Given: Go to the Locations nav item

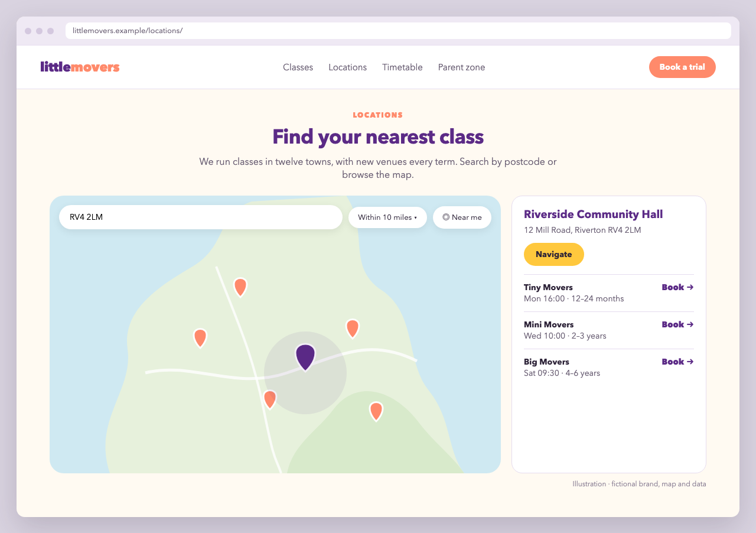Looking at the screenshot, I should point(347,67).
